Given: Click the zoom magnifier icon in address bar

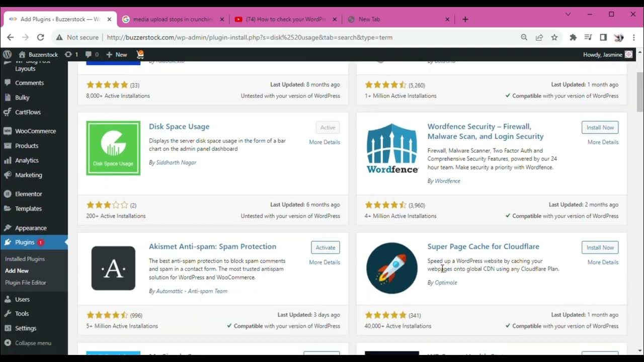Looking at the screenshot, I should click(524, 37).
